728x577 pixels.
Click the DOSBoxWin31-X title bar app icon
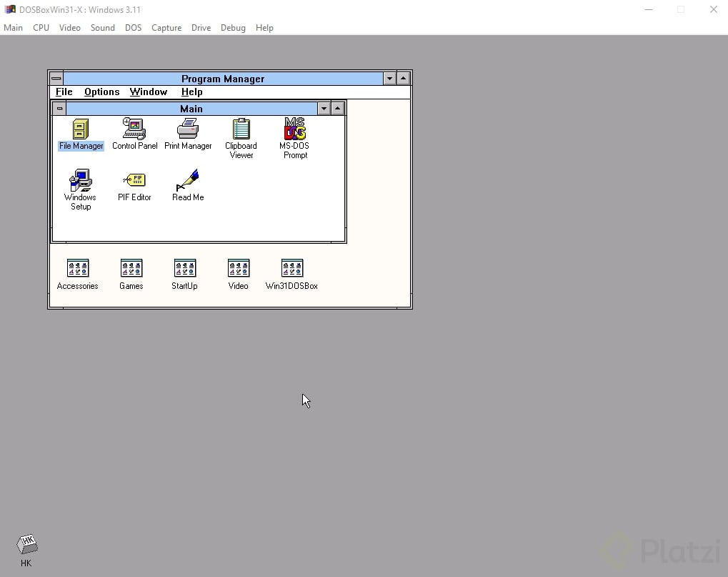tap(10, 9)
